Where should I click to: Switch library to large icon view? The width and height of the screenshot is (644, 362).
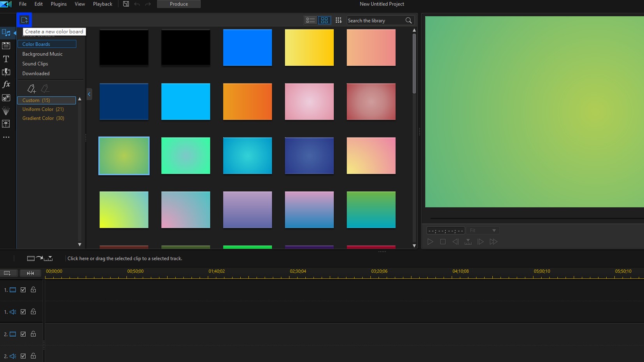point(324,20)
